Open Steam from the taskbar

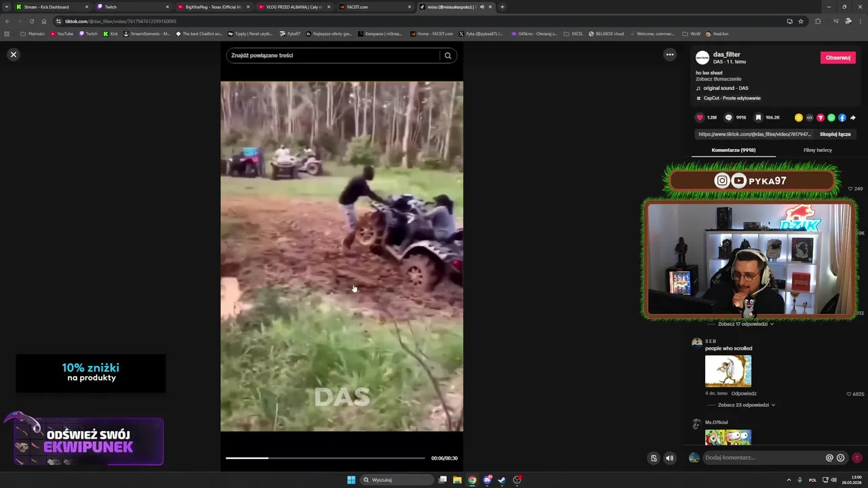click(502, 480)
